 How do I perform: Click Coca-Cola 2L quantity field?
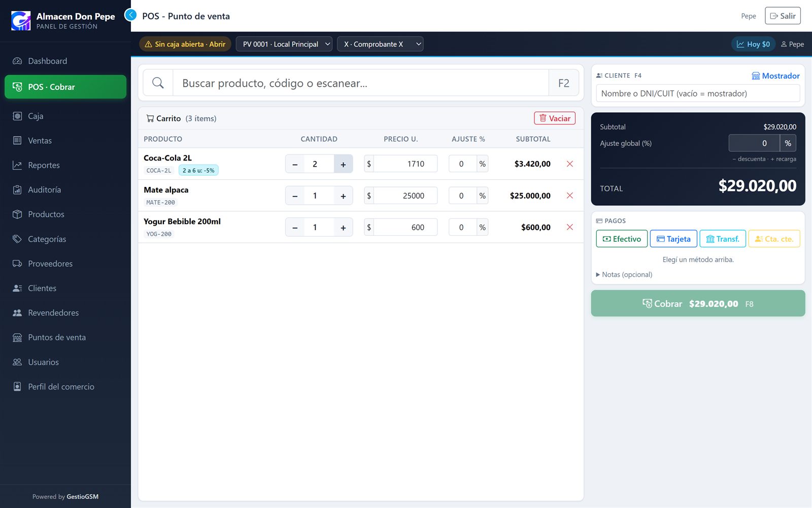click(x=319, y=164)
